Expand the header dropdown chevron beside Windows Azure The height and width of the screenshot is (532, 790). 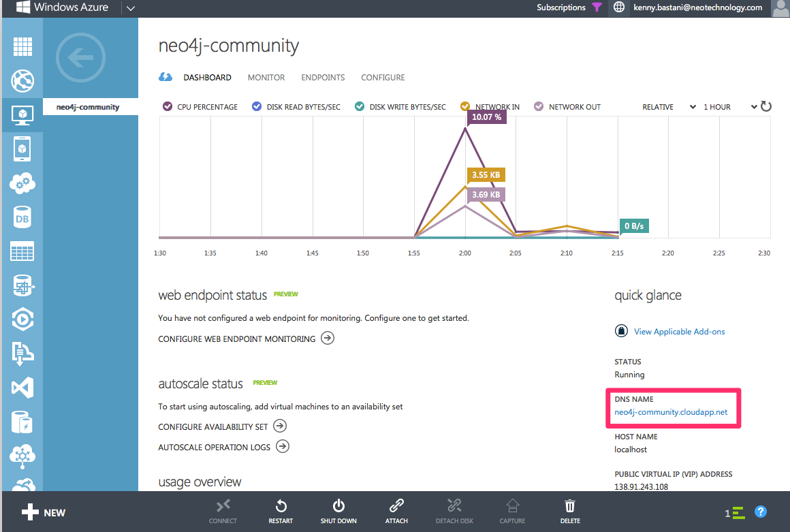click(131, 8)
